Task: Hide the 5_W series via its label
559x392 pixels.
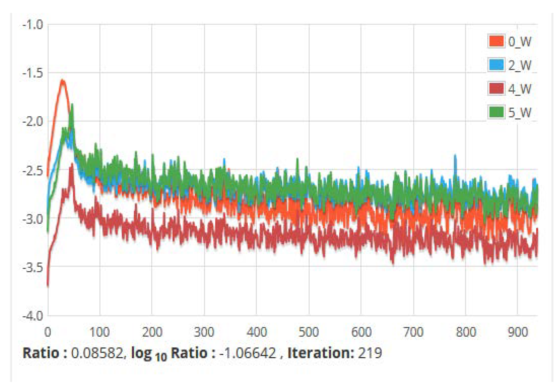Action: tap(519, 113)
